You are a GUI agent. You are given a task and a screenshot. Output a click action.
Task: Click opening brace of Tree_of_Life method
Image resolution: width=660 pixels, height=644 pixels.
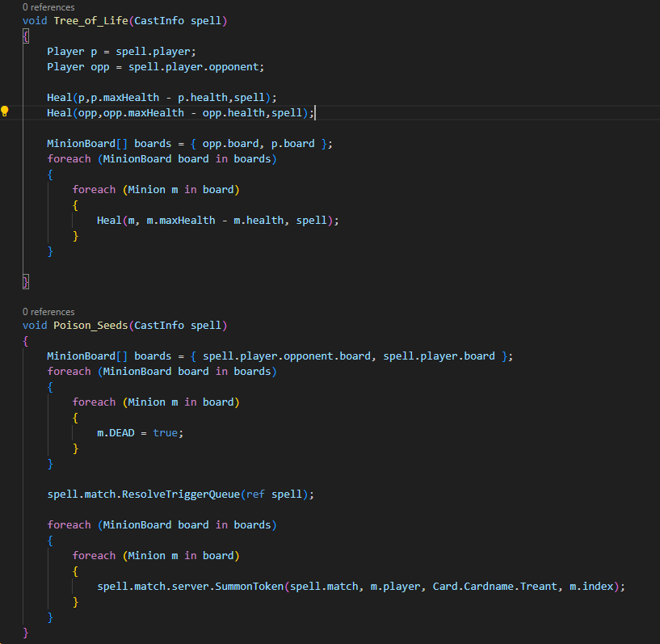(x=26, y=36)
